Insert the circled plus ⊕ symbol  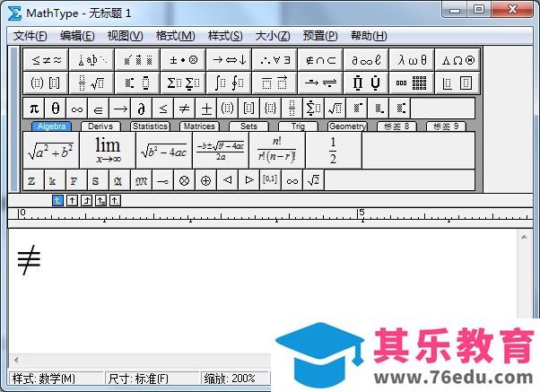(206, 180)
